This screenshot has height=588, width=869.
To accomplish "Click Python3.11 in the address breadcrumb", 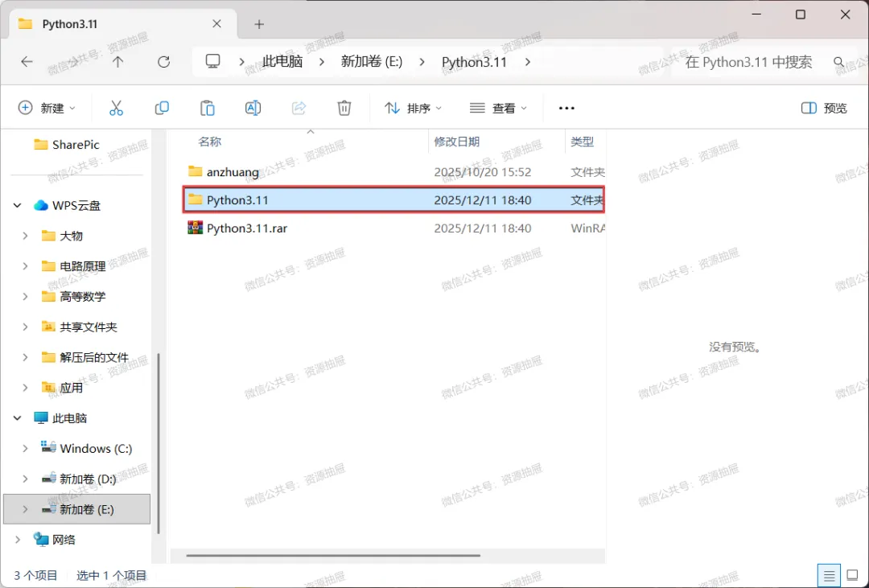I will (475, 61).
